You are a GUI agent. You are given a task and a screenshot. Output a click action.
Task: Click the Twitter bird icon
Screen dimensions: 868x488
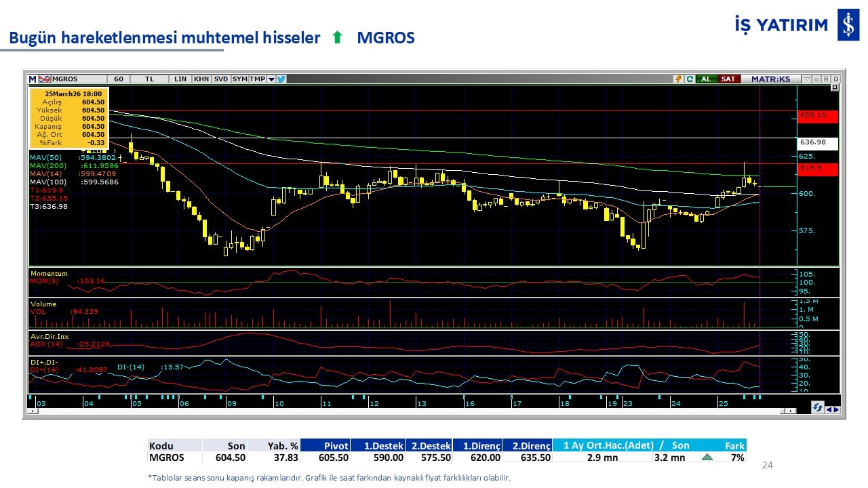click(281, 79)
